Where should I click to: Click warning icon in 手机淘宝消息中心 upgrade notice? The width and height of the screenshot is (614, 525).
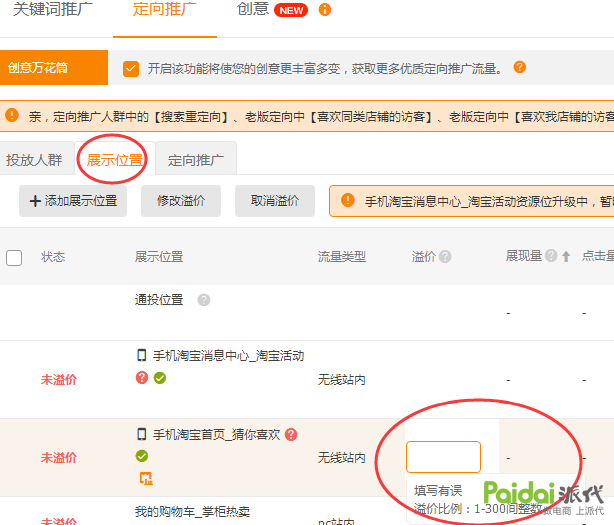(348, 200)
